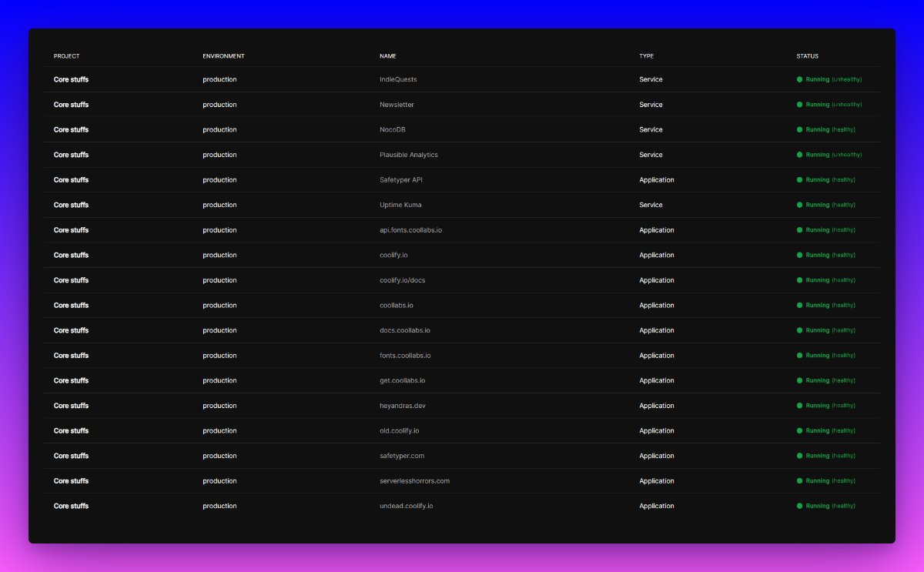
Task: Click Running (healthy) text for NocoDB
Action: pyautogui.click(x=831, y=129)
